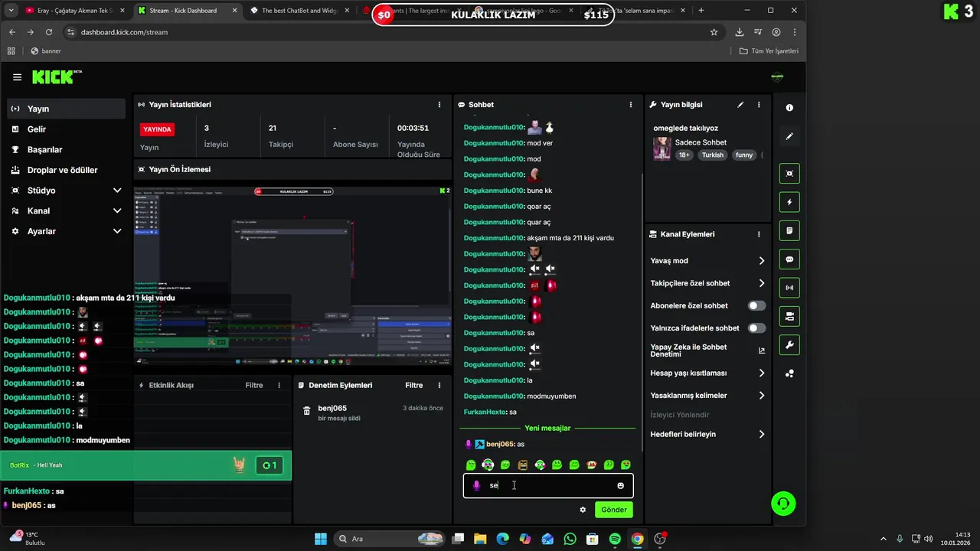
Task: Expand Hesap yaşı kısıtlaması option
Action: point(761,373)
